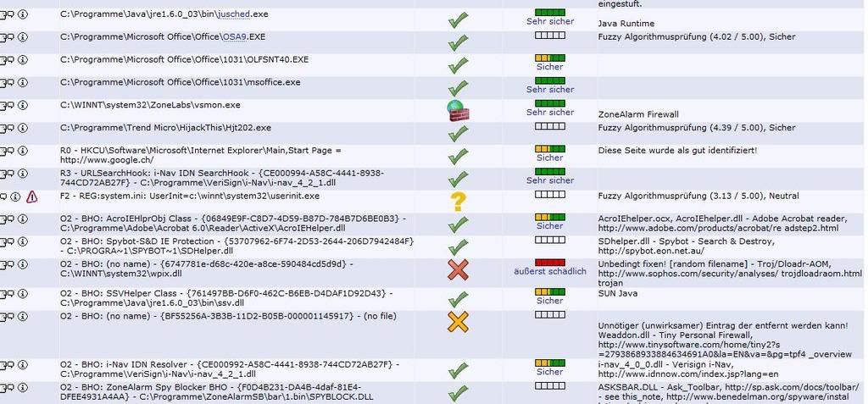Click 'Fuzzy Algorithmusprüfung (3.13 / 5.00), Neutral' text
This screenshot has width=868, height=404.
[x=698, y=196]
